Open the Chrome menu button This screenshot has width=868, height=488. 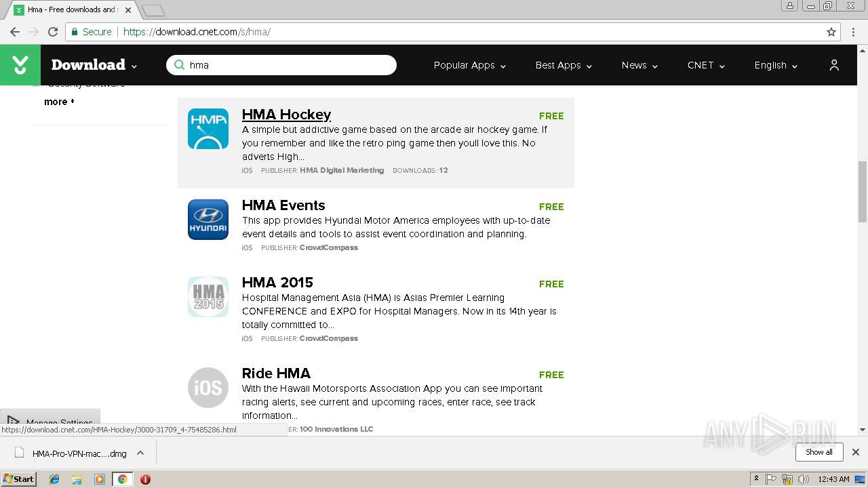tap(854, 32)
